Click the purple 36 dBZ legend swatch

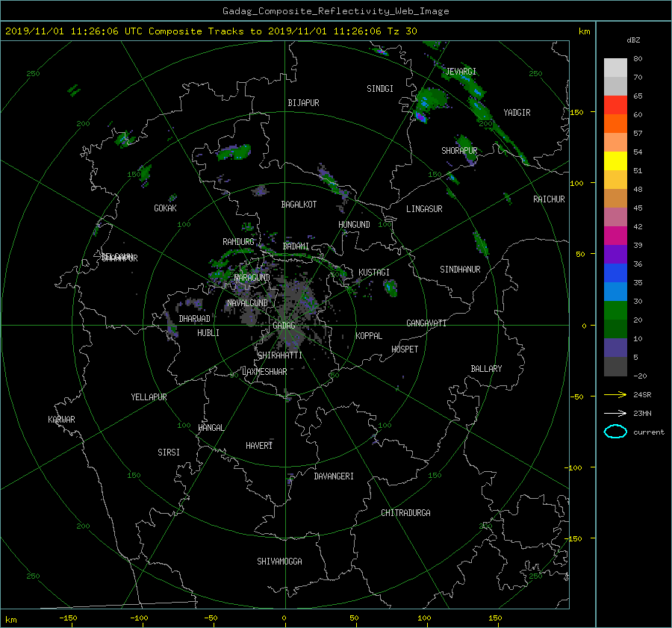click(x=615, y=255)
